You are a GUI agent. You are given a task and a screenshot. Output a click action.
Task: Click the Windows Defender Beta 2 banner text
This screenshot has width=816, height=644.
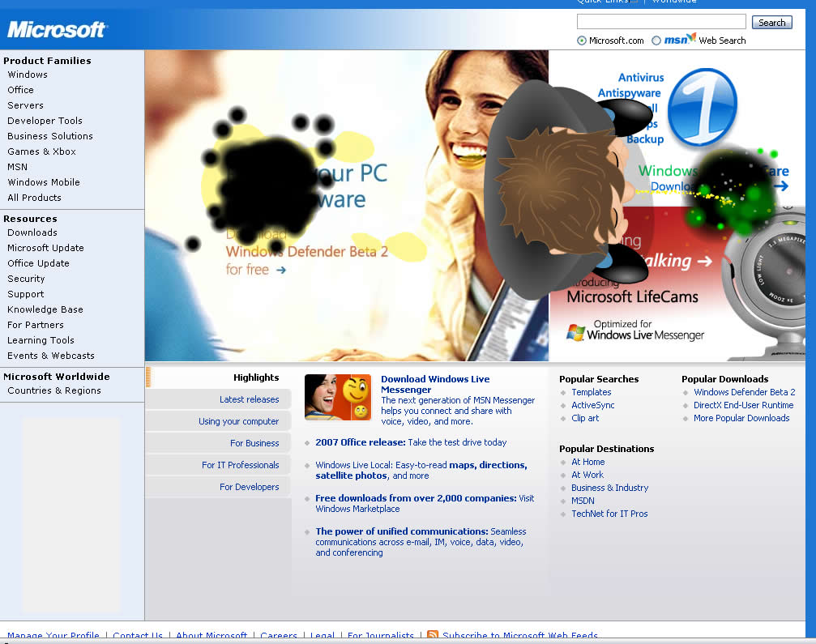[x=306, y=252]
